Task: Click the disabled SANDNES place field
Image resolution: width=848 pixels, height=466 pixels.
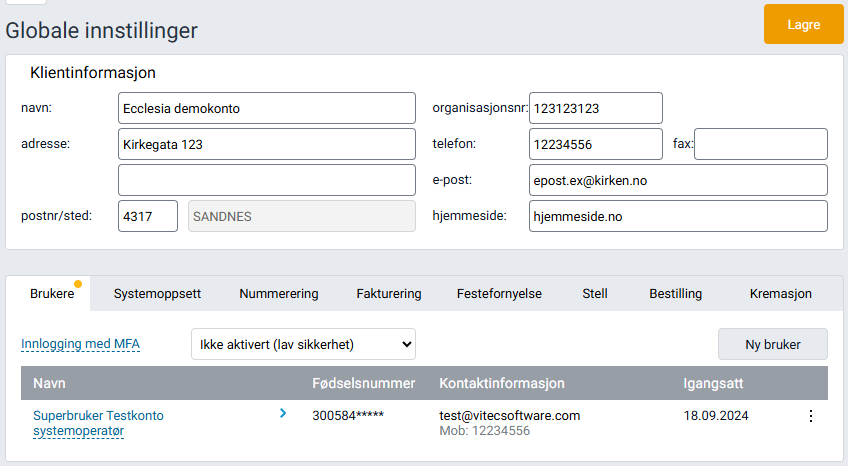Action: pyautogui.click(x=302, y=216)
